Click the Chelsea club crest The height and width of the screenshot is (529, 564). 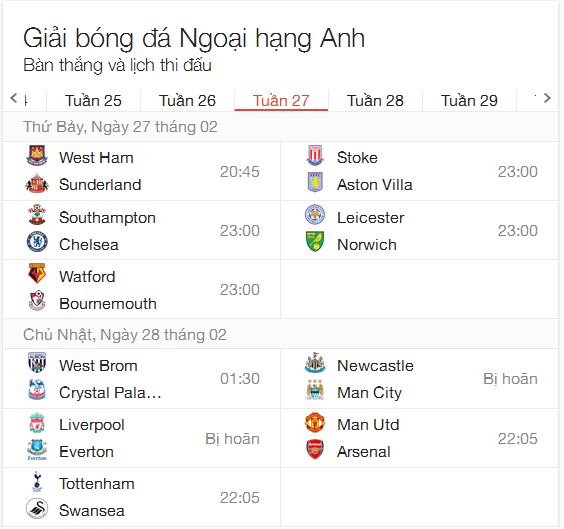[x=37, y=242]
